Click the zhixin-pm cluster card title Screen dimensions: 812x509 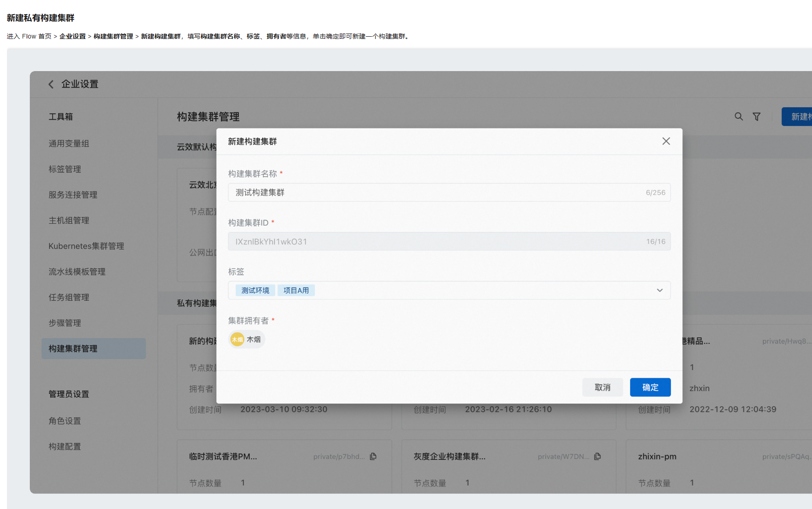[x=657, y=457]
